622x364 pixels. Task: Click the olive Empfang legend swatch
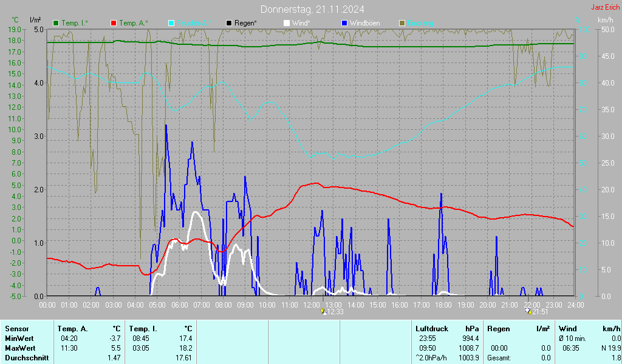[402, 24]
